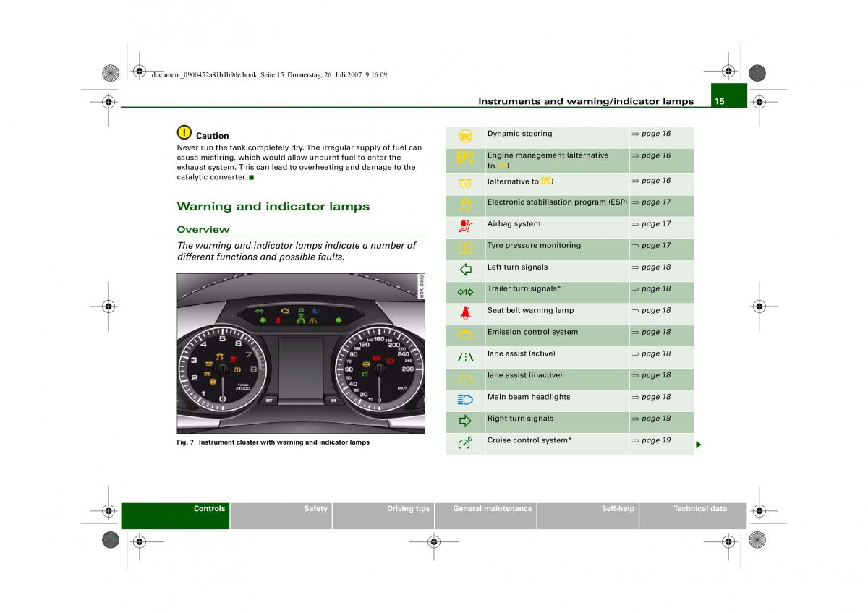The width and height of the screenshot is (868, 613).
Task: Click the rev counter dial in figure
Action: point(221,369)
